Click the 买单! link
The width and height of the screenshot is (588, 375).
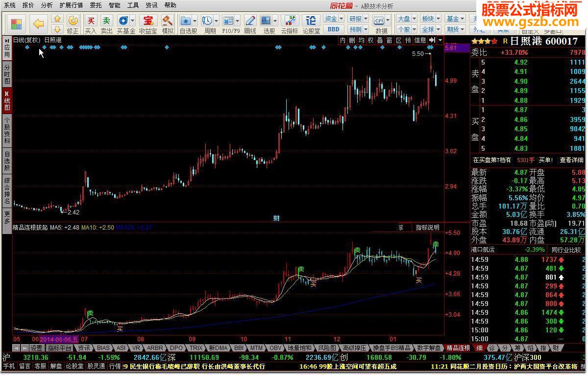pyautogui.click(x=545, y=160)
